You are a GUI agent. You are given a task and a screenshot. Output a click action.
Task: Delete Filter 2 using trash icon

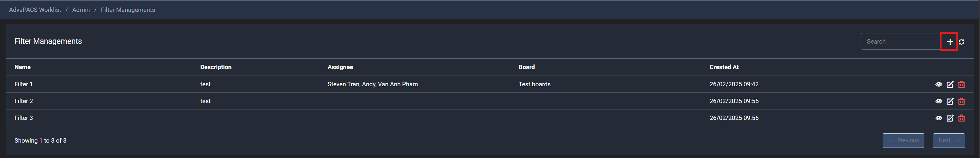[961, 101]
